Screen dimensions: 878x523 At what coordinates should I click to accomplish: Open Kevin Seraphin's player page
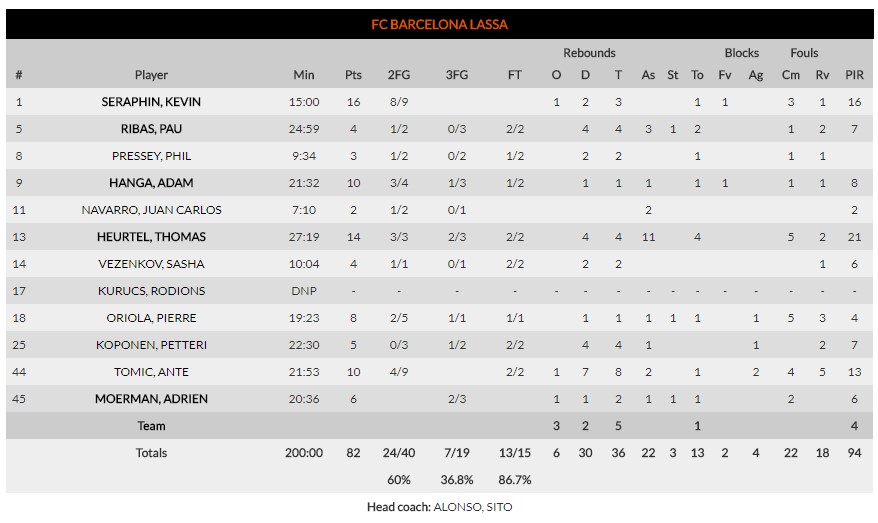pyautogui.click(x=151, y=102)
